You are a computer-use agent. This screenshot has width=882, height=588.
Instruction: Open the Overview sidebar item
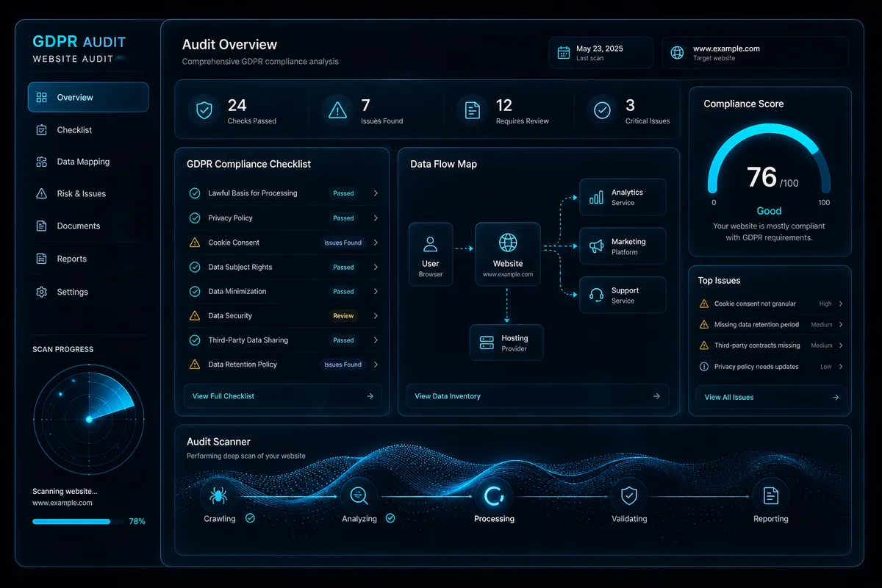coord(88,97)
